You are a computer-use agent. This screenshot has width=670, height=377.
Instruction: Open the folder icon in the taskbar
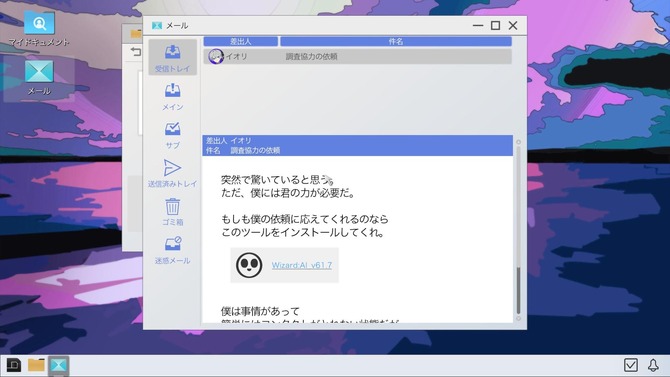pos(36,365)
